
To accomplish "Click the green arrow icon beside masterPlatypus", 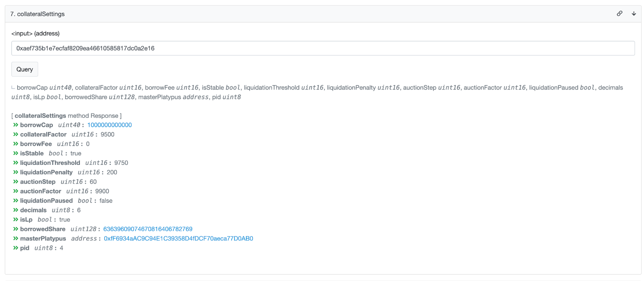I will point(16,238).
